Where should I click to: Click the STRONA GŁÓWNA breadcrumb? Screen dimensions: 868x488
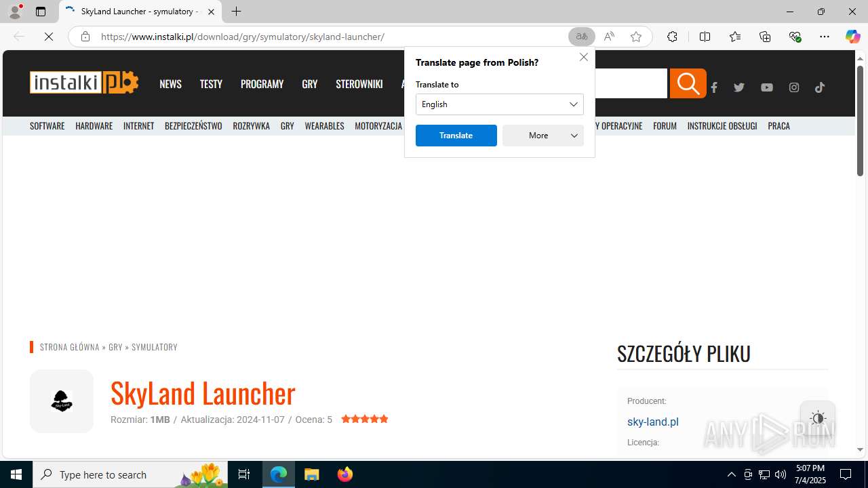pyautogui.click(x=70, y=347)
